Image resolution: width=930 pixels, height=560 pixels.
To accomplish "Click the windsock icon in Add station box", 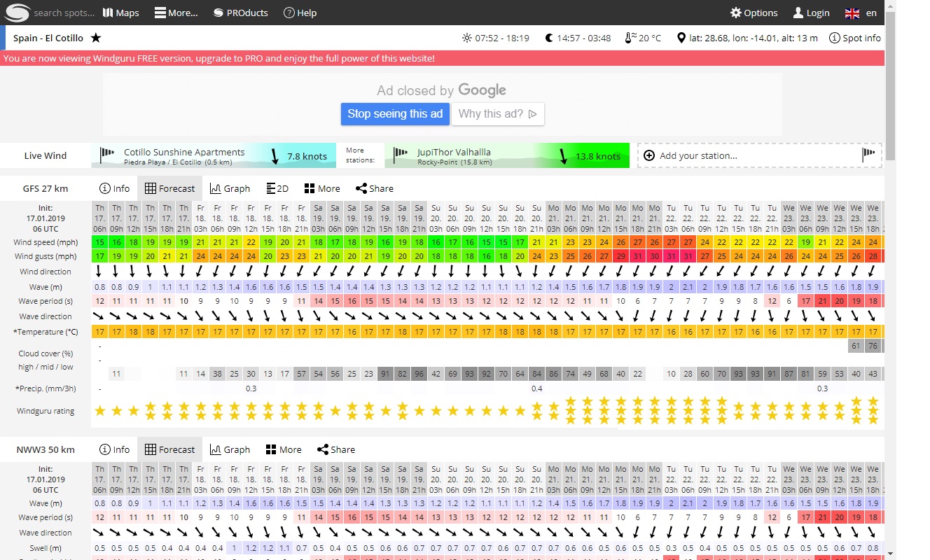I will [x=868, y=153].
